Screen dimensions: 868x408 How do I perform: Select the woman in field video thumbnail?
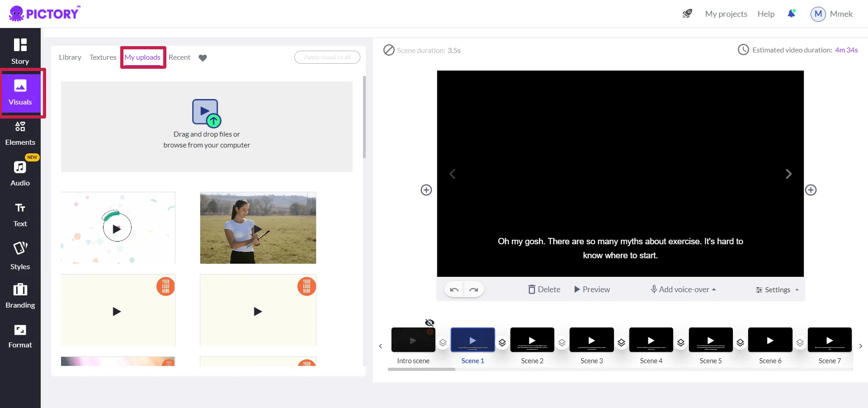point(258,228)
